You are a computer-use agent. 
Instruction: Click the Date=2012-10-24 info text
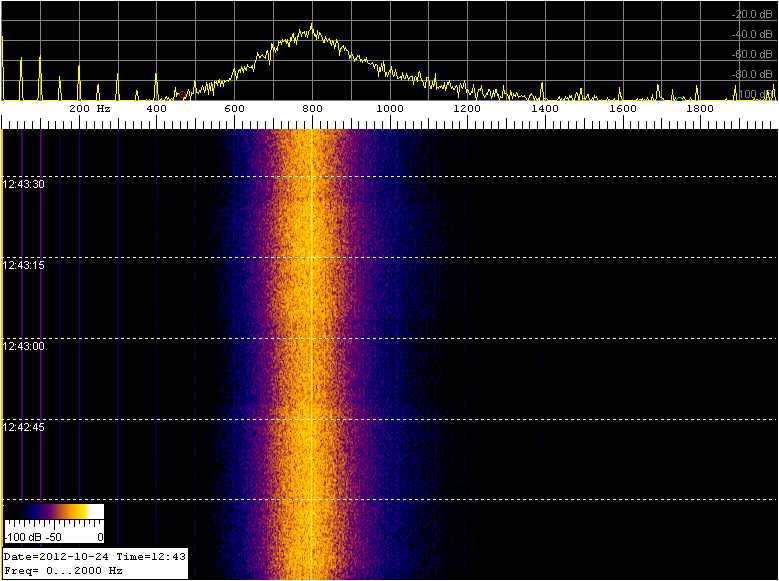click(x=56, y=556)
